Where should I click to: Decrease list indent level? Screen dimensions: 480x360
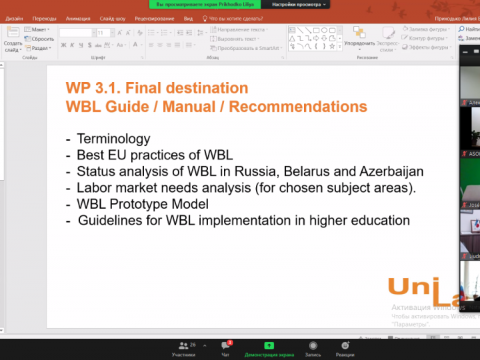(x=180, y=33)
